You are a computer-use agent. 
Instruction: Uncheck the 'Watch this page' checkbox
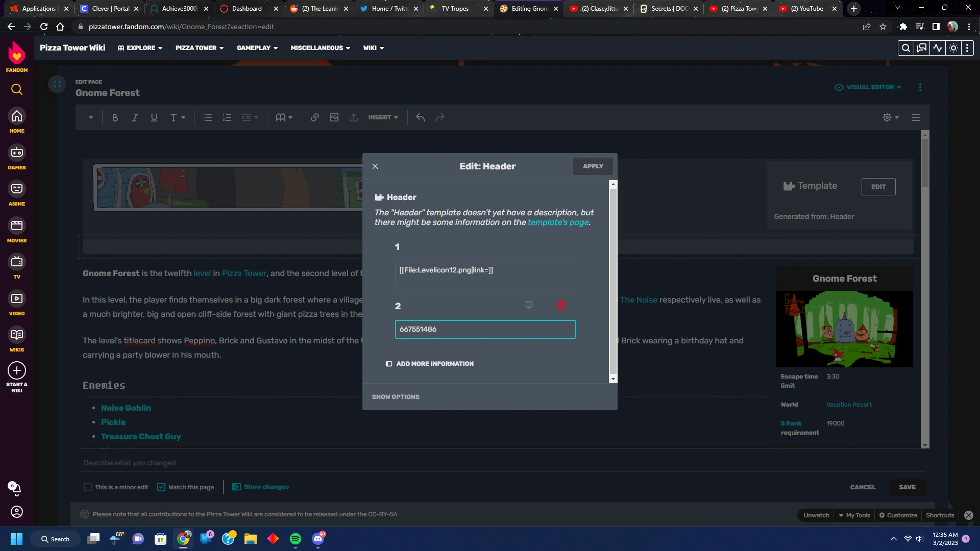tap(161, 487)
